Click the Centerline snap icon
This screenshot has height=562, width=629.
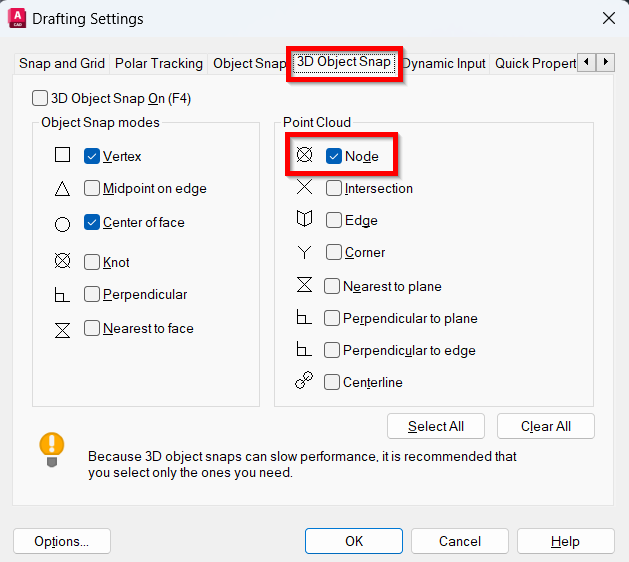[x=305, y=381]
